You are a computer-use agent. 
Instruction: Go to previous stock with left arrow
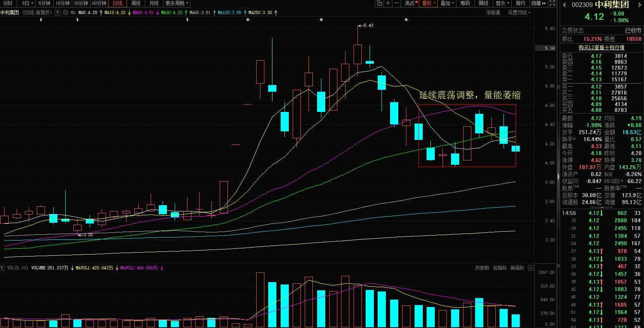[x=564, y=5]
